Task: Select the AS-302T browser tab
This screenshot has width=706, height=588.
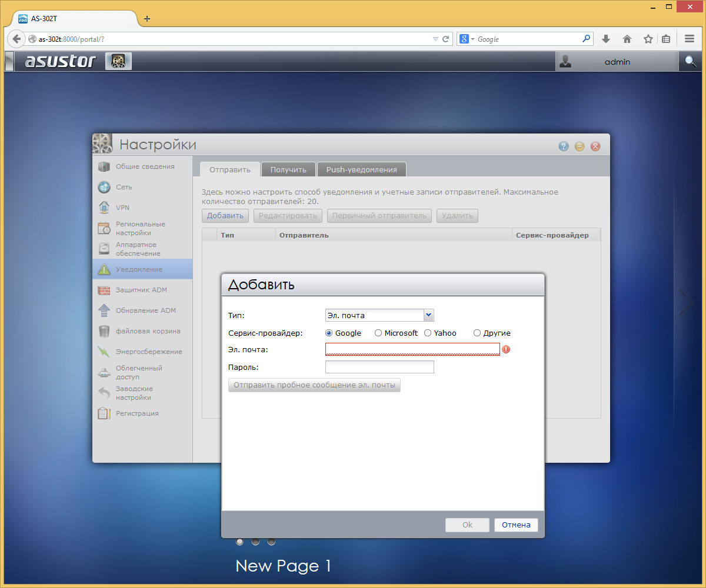Action: click(75, 18)
